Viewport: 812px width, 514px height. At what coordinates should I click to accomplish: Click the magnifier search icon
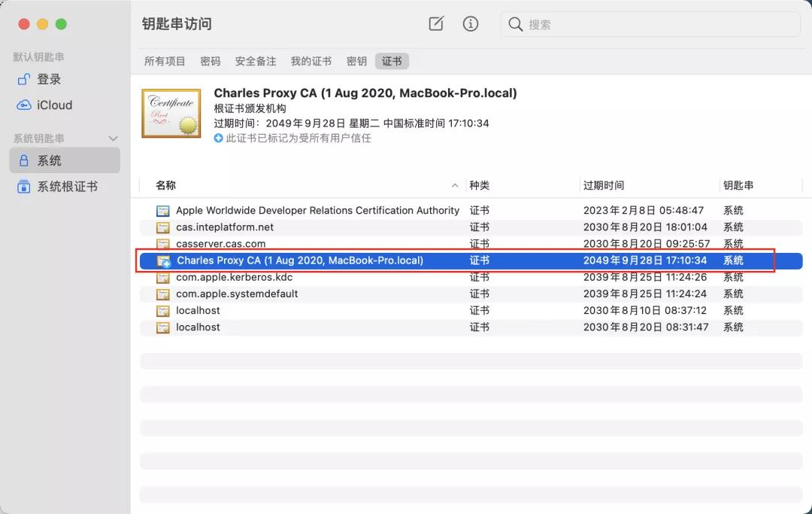pos(515,24)
